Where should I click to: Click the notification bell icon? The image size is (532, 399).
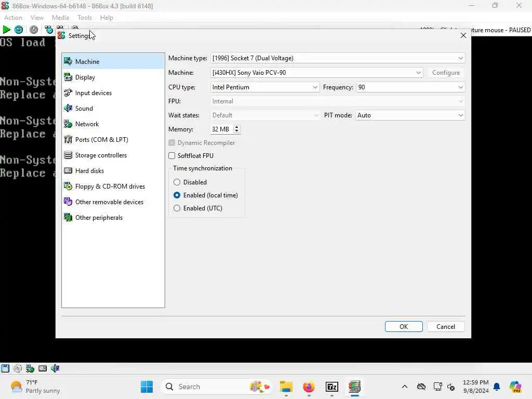pos(497,387)
